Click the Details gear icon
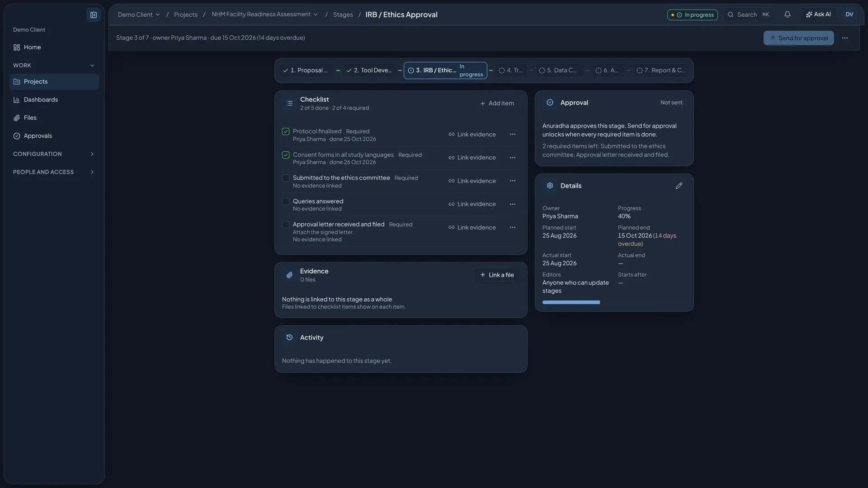Screen dimensions: 868x488 (x=550, y=186)
